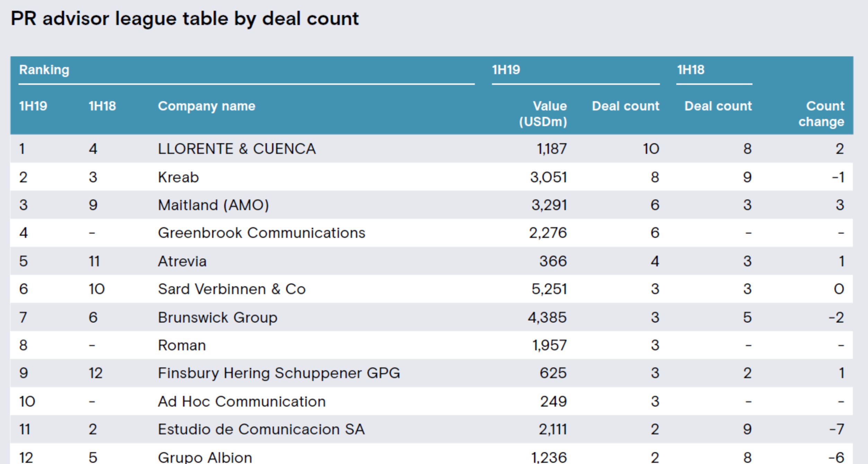Click 1H18 rank 11 in Atrevia row
The image size is (868, 464).
point(94,261)
